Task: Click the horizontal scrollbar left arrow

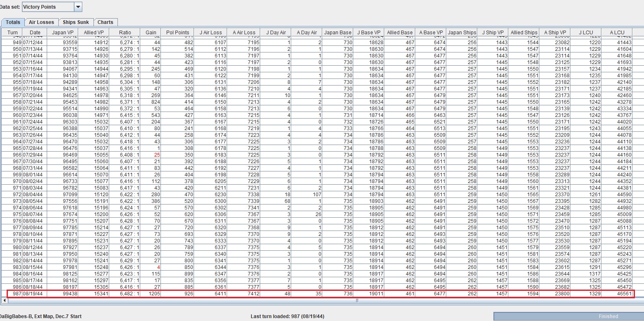Action: click(5, 301)
